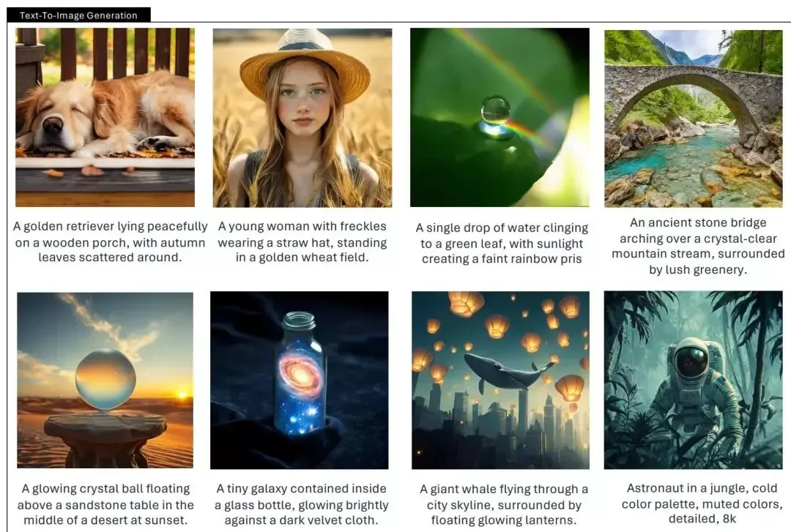
Task: Open the woman in straw hat image
Action: point(302,118)
